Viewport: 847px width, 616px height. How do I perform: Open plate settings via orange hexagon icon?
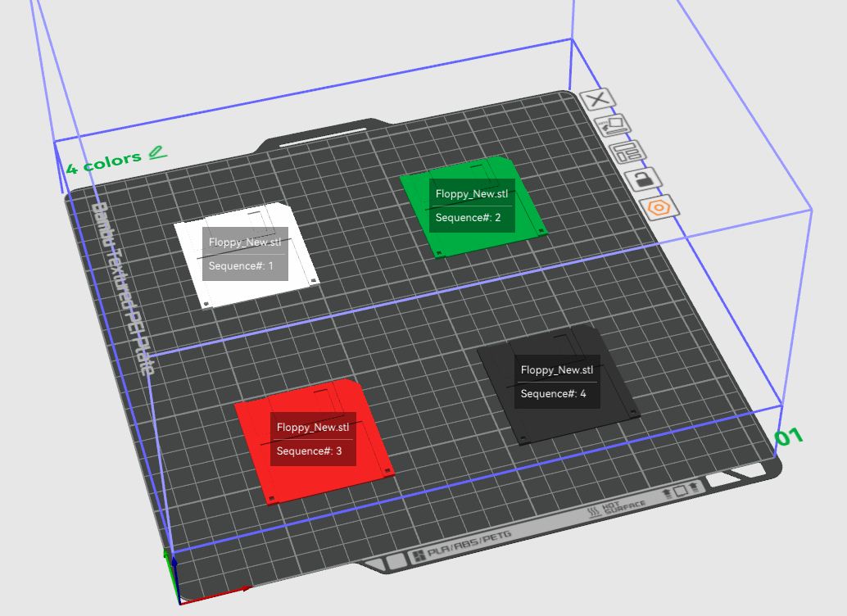pos(659,207)
